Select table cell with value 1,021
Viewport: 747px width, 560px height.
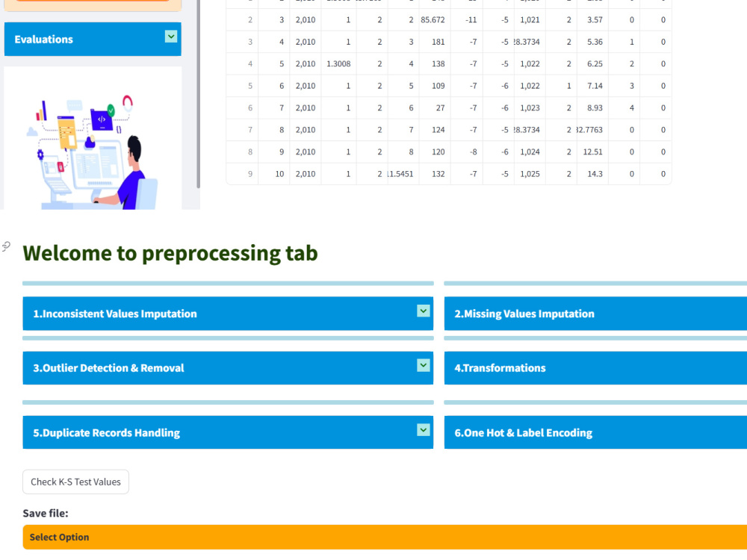[530, 20]
